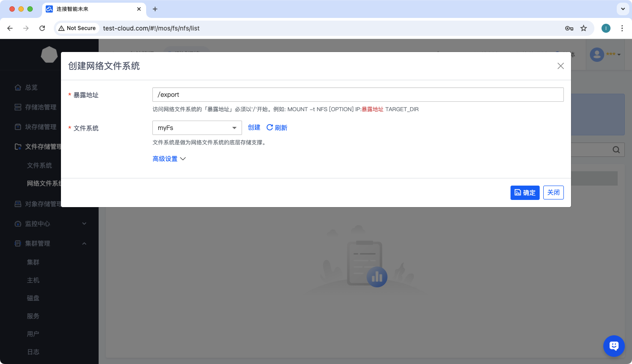Bookmark this page with the star icon
The height and width of the screenshot is (364, 632).
tap(584, 28)
